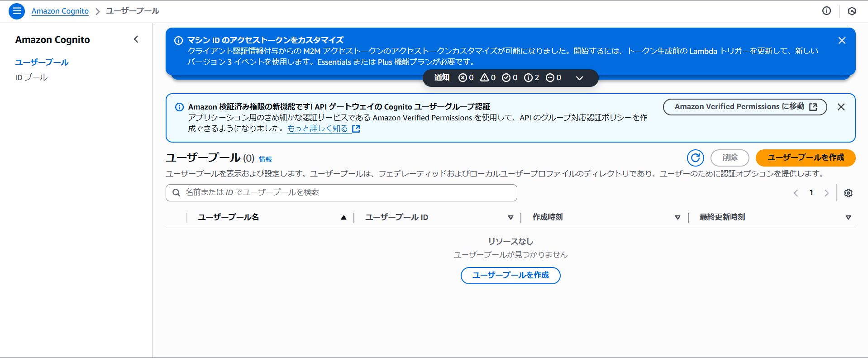This screenshot has width=868, height=358.
Task: Go to next page of results
Action: (x=826, y=193)
